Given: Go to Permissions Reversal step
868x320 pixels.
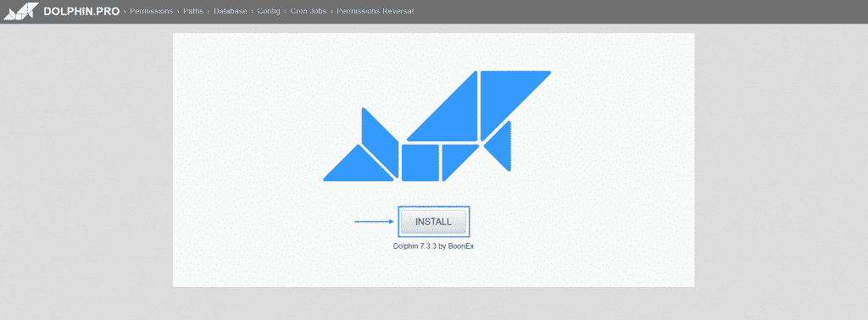Looking at the screenshot, I should (x=375, y=11).
